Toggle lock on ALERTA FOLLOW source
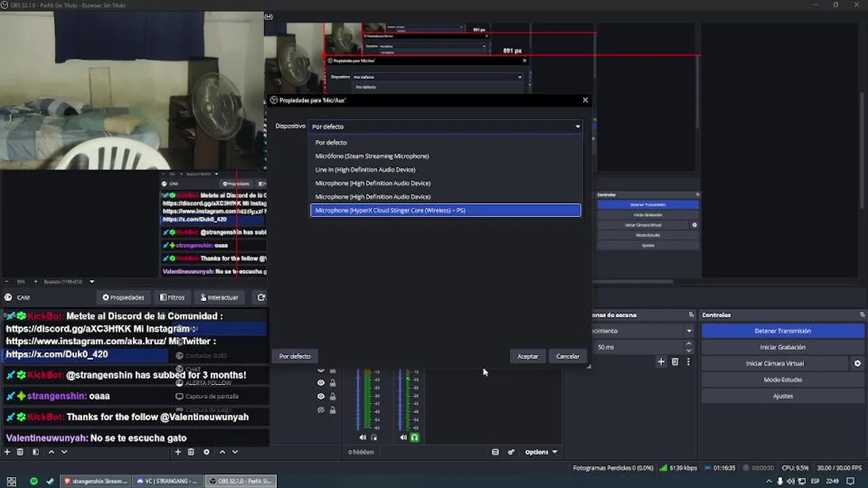Viewport: 868px width, 488px height. click(x=332, y=383)
